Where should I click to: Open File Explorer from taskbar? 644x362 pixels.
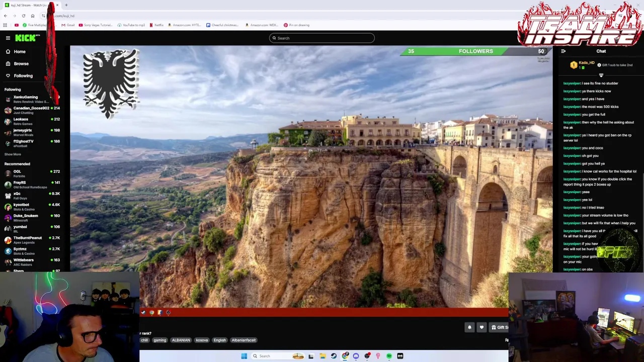point(323,356)
